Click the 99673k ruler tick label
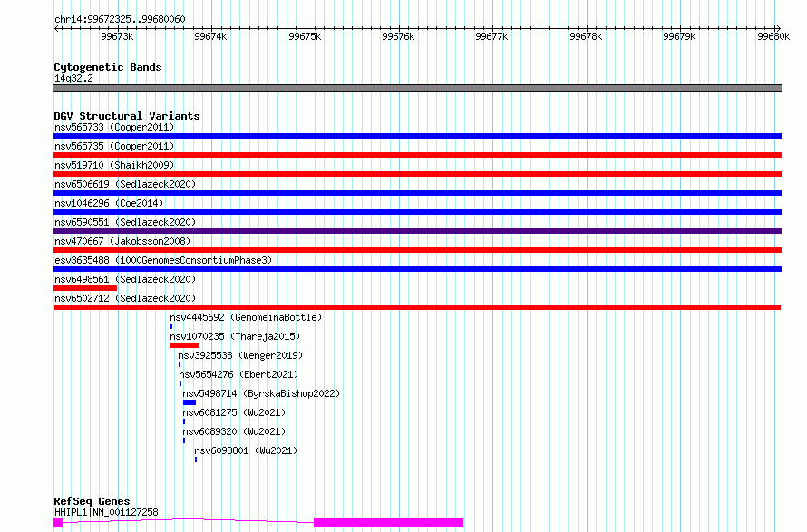Image resolution: width=807 pixels, height=532 pixels. tap(117, 36)
